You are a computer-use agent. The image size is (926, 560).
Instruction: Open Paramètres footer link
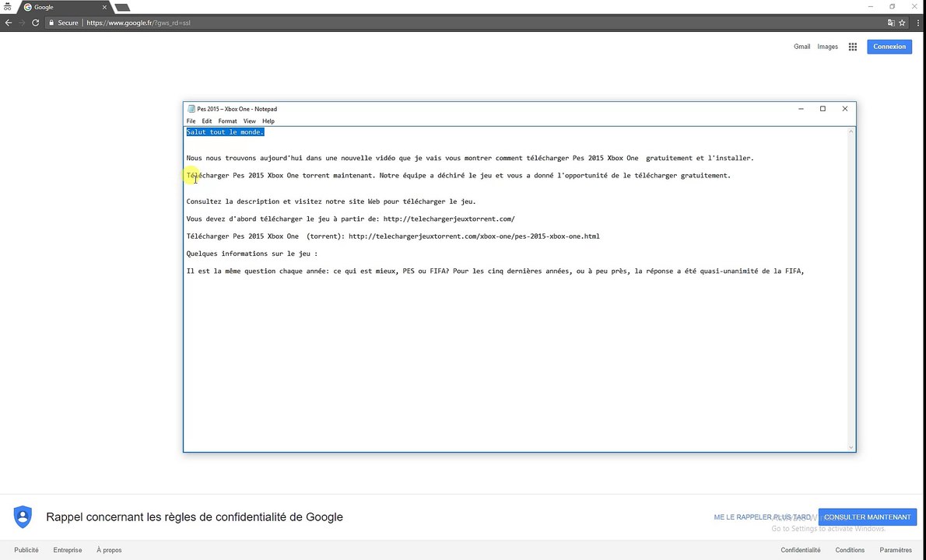coord(896,550)
